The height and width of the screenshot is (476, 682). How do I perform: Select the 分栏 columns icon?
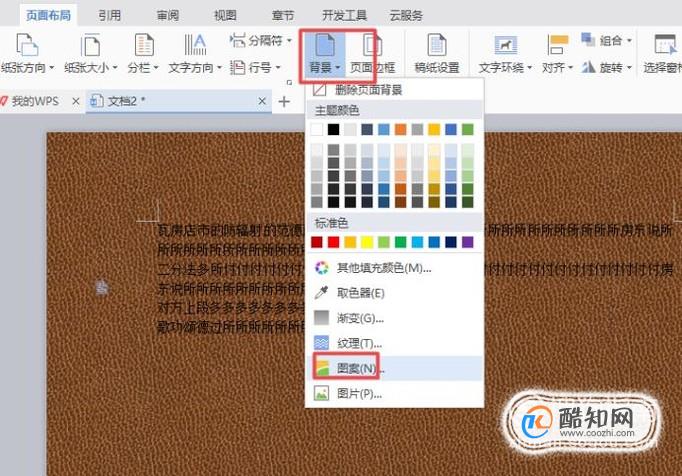tap(144, 45)
